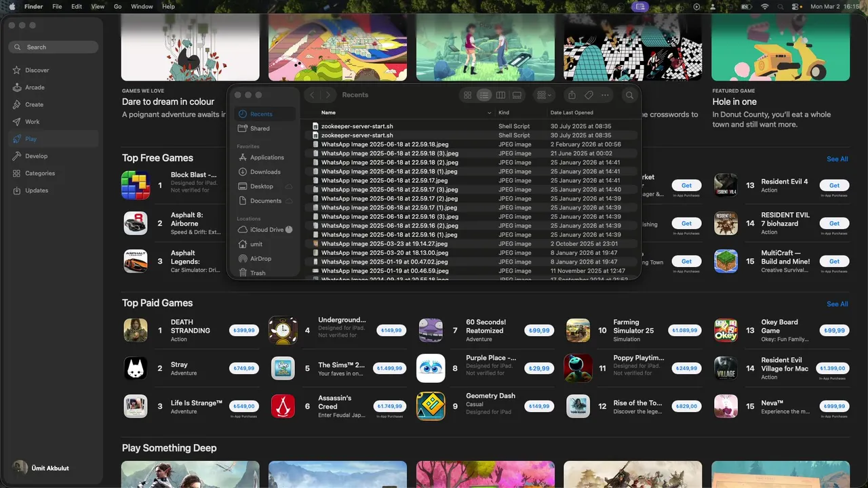Click the Life Is Strange price button
This screenshot has width=868, height=488.
(243, 406)
